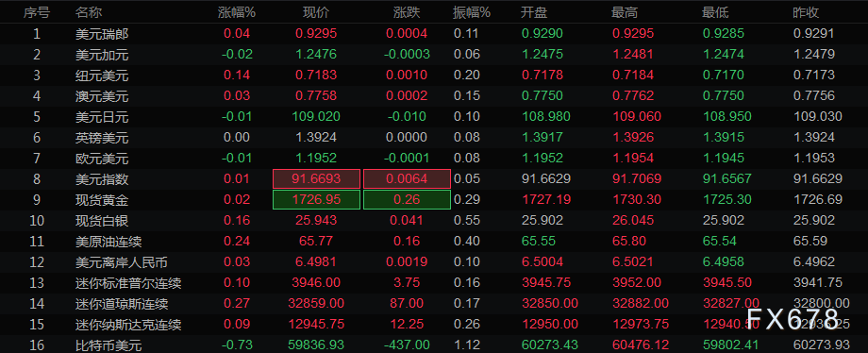This screenshot has height=353, width=868.
Task: Click the 开盘 column header
Action: tap(534, 12)
